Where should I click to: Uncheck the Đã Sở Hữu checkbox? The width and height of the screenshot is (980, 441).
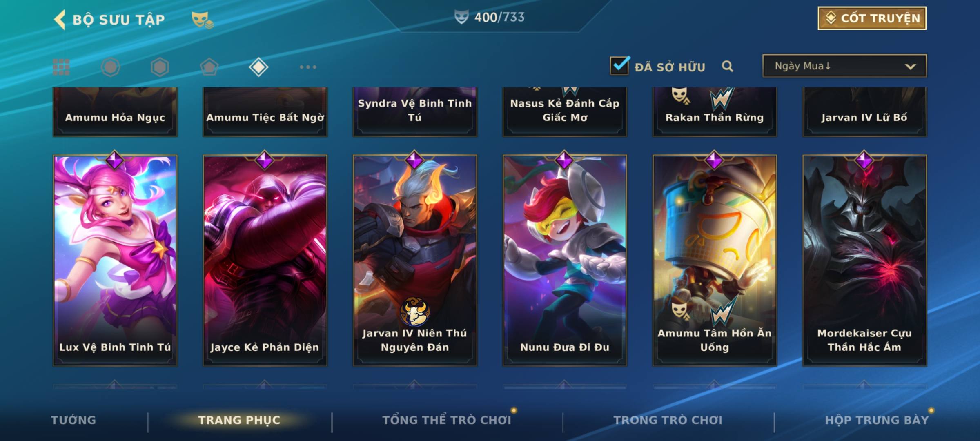pos(619,66)
